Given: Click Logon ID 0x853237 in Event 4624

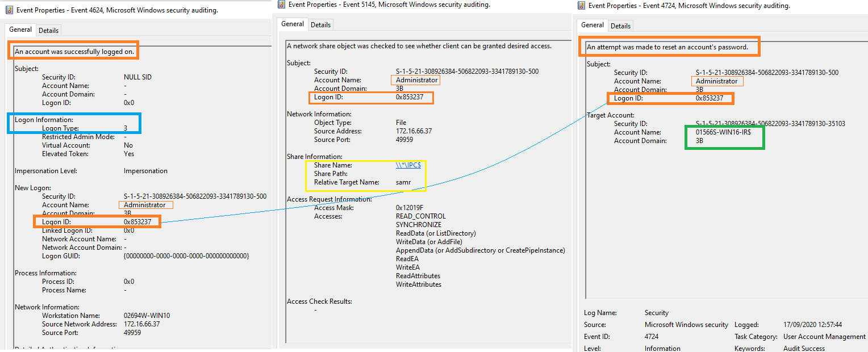Looking at the screenshot, I should click(x=137, y=221).
